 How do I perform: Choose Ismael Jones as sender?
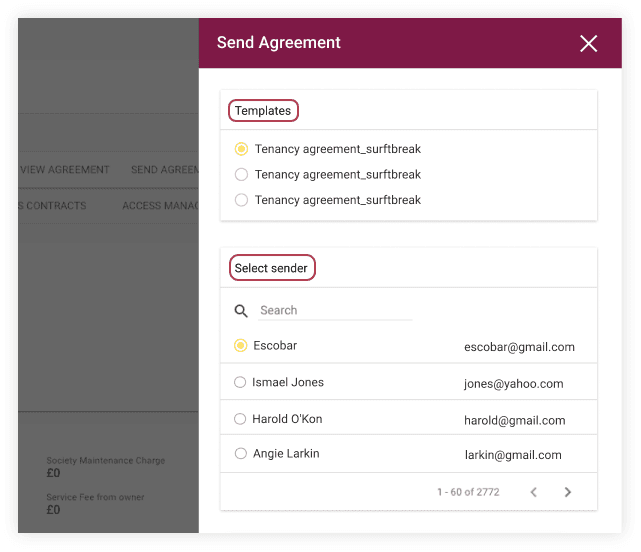tap(240, 383)
